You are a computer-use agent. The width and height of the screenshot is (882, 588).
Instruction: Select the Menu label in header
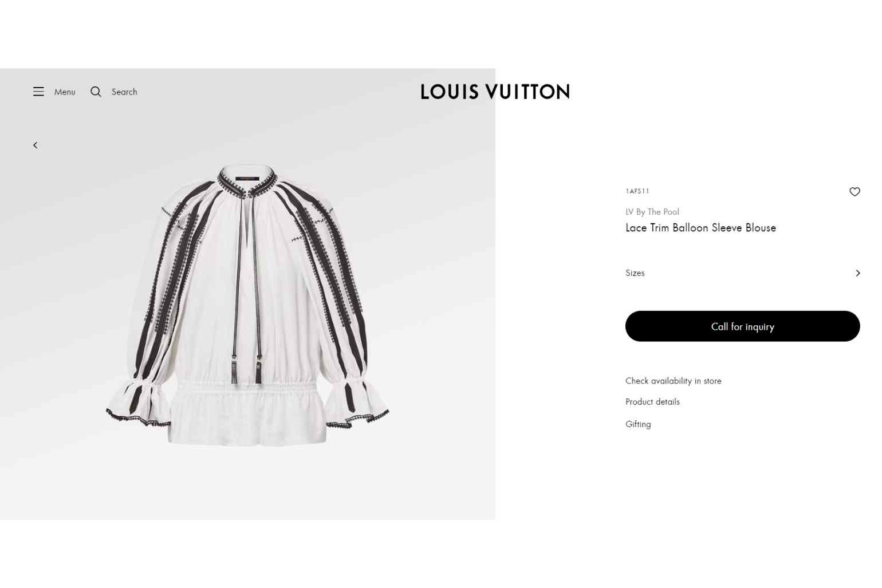(65, 92)
